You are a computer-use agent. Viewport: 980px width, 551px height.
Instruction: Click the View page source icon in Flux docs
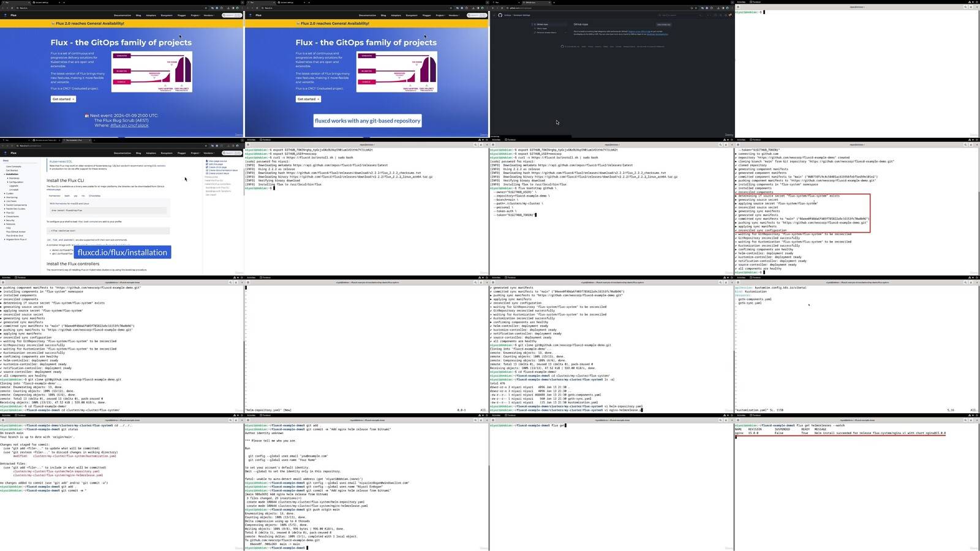(x=207, y=161)
